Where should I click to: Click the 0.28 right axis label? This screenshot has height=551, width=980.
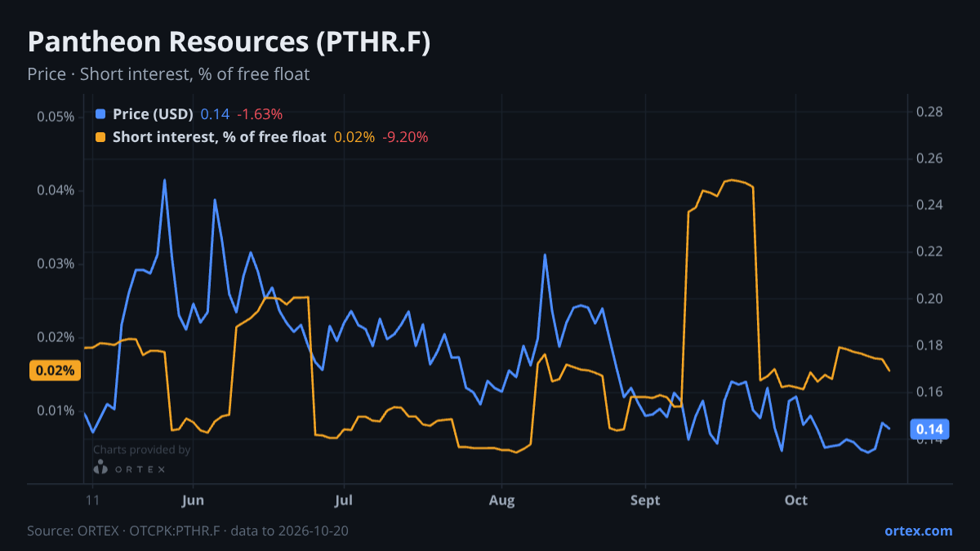point(929,112)
